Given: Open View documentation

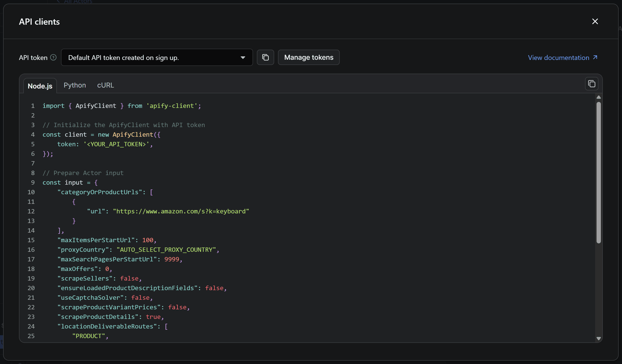Looking at the screenshot, I should (x=558, y=57).
